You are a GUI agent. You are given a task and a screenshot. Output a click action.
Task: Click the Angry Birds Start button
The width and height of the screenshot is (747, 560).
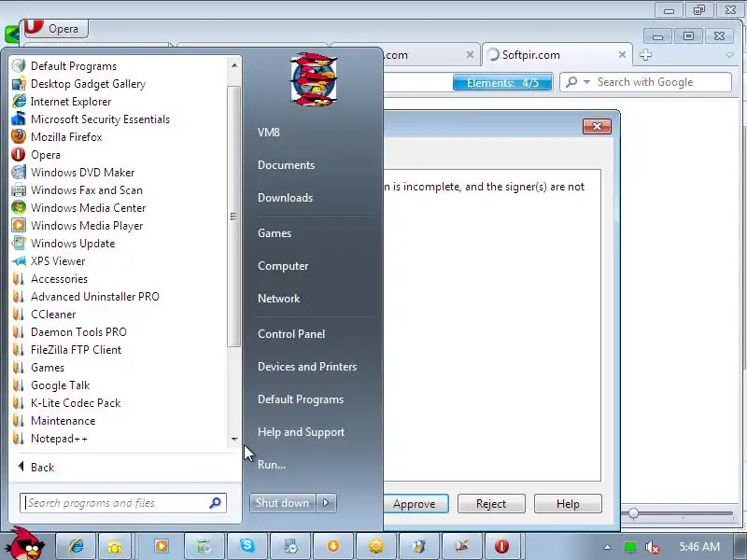27,545
